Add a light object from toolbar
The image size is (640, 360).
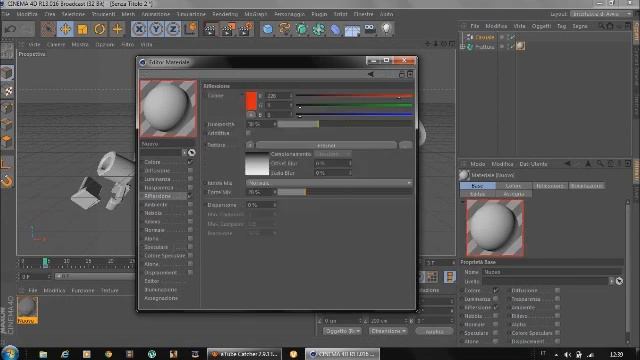pyautogui.click(x=386, y=29)
